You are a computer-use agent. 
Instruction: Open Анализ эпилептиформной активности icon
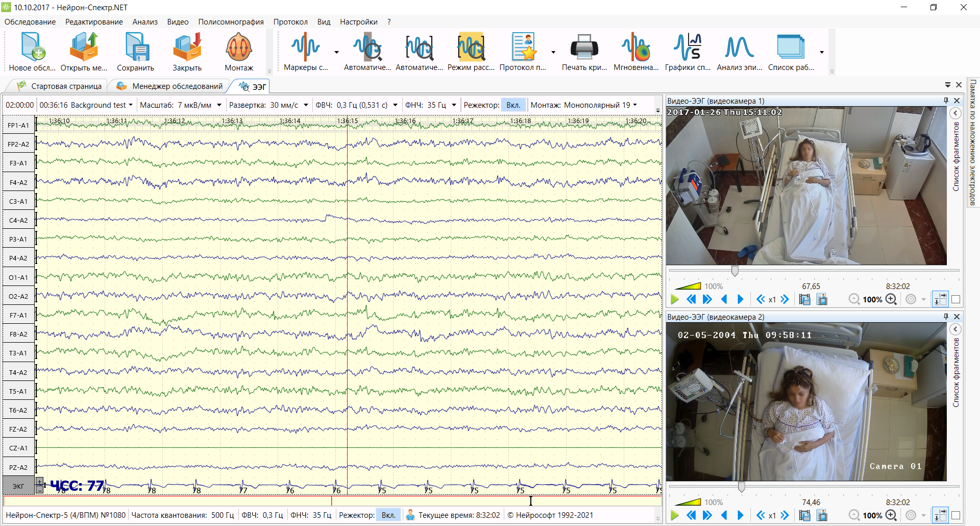point(739,52)
